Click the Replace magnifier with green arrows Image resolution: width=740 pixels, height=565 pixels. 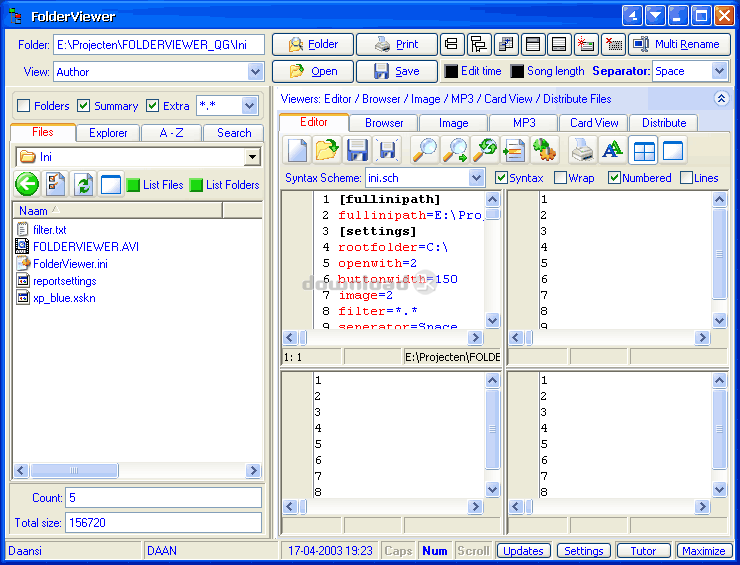(485, 150)
